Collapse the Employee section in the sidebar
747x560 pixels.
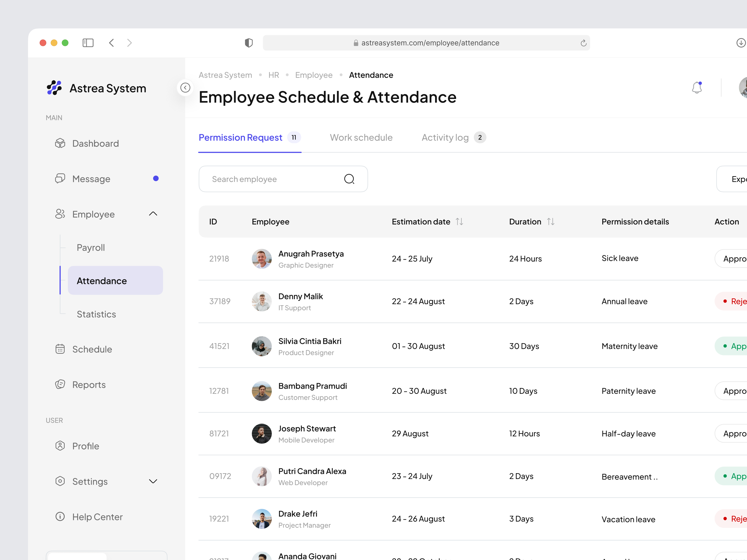[153, 214]
